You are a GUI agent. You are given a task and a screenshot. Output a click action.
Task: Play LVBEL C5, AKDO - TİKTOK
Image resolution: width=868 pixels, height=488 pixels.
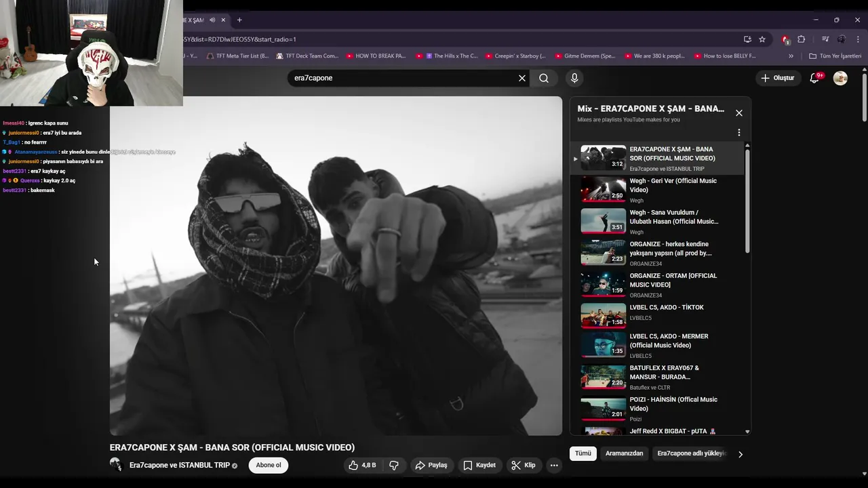pos(656,315)
